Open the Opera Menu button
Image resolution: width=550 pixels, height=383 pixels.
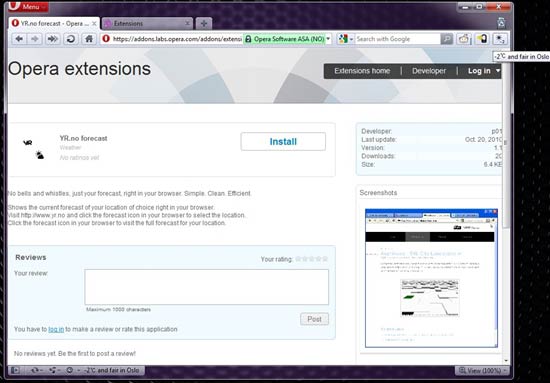point(28,6)
